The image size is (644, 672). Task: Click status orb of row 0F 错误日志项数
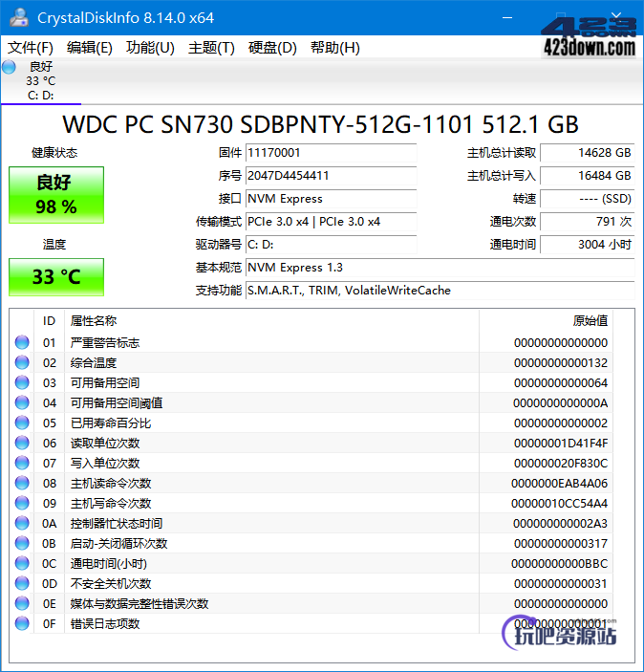point(22,623)
